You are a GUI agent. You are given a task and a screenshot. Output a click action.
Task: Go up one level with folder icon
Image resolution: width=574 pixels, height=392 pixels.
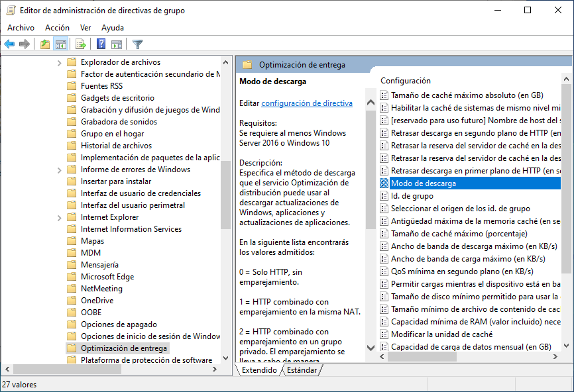point(45,44)
